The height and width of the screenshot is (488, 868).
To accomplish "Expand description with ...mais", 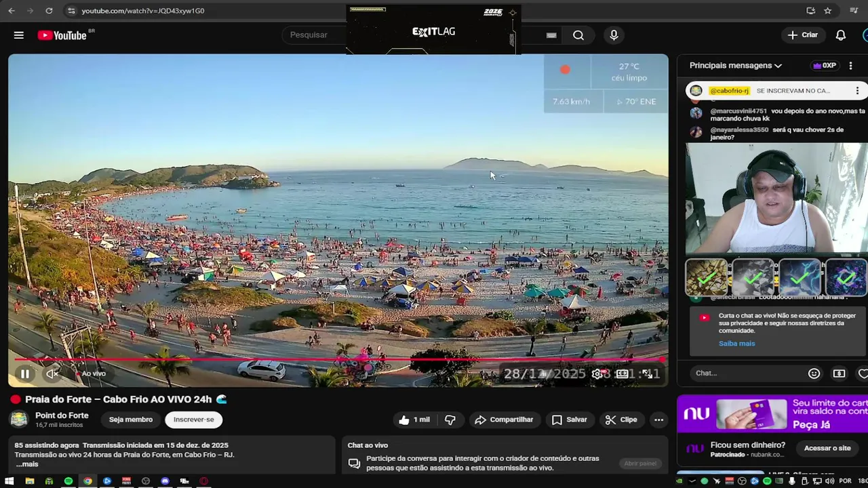I will tap(27, 464).
